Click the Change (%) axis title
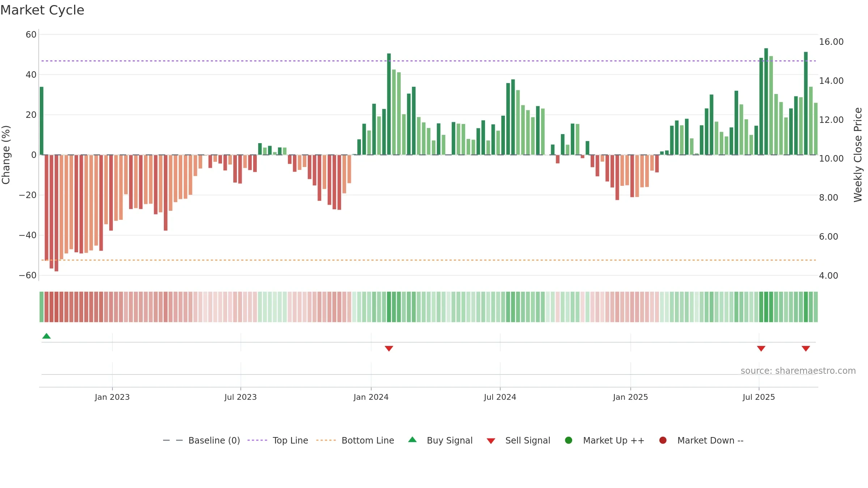Screen dimensions: 868x488 tap(6, 155)
